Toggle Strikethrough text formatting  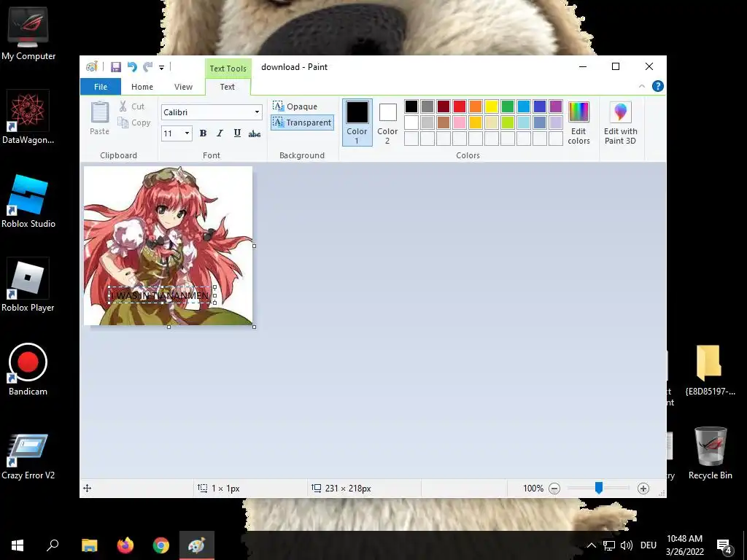255,134
